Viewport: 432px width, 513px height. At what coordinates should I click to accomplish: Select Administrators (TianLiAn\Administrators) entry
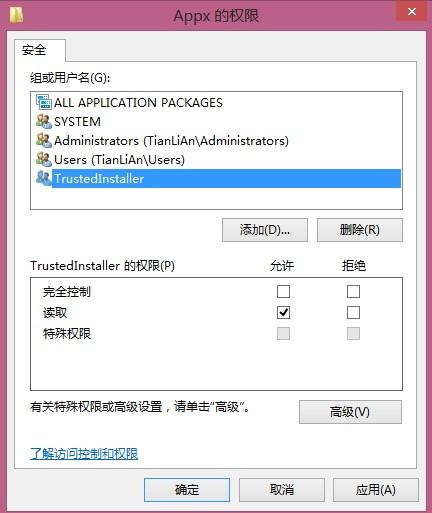[x=216, y=140]
